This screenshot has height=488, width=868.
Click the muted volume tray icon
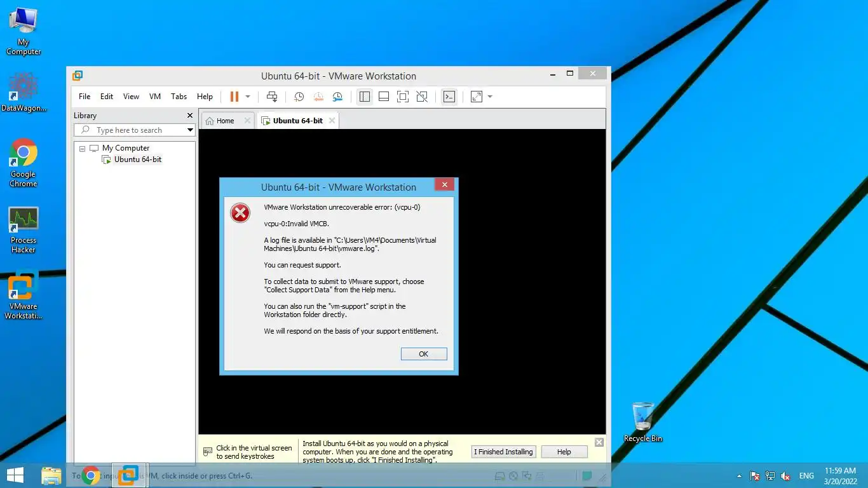(x=785, y=476)
